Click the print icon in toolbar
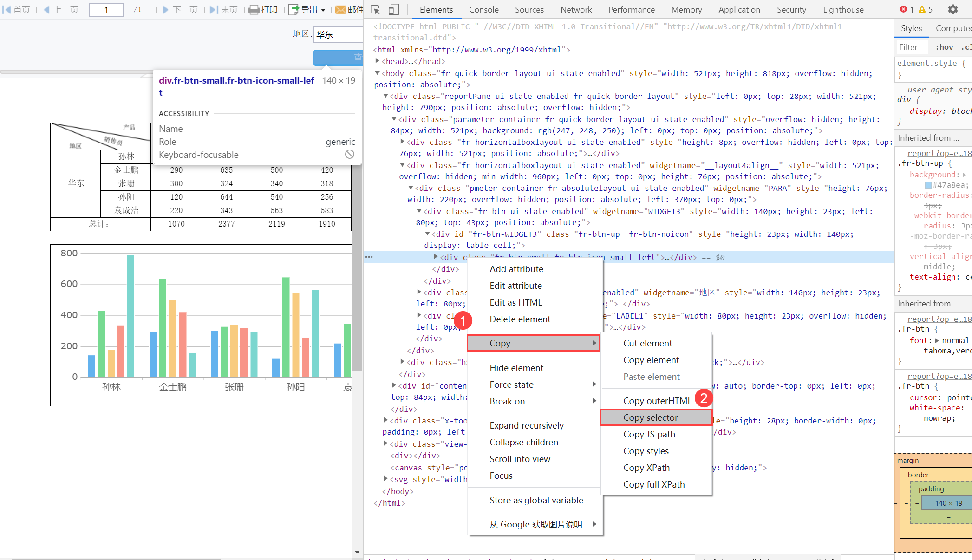 254,10
